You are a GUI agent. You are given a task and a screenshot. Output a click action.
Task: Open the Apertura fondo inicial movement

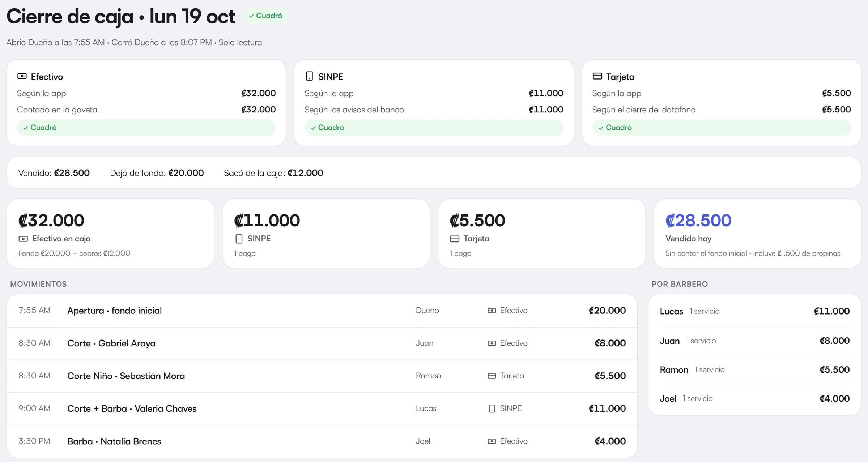322,311
